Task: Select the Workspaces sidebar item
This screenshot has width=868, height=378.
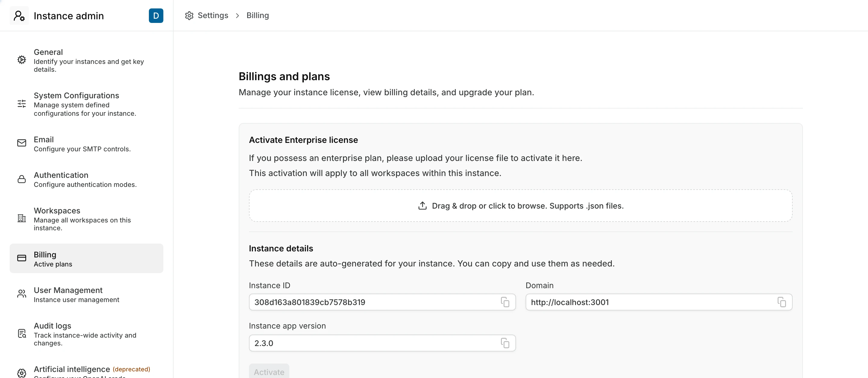Action: [x=86, y=219]
